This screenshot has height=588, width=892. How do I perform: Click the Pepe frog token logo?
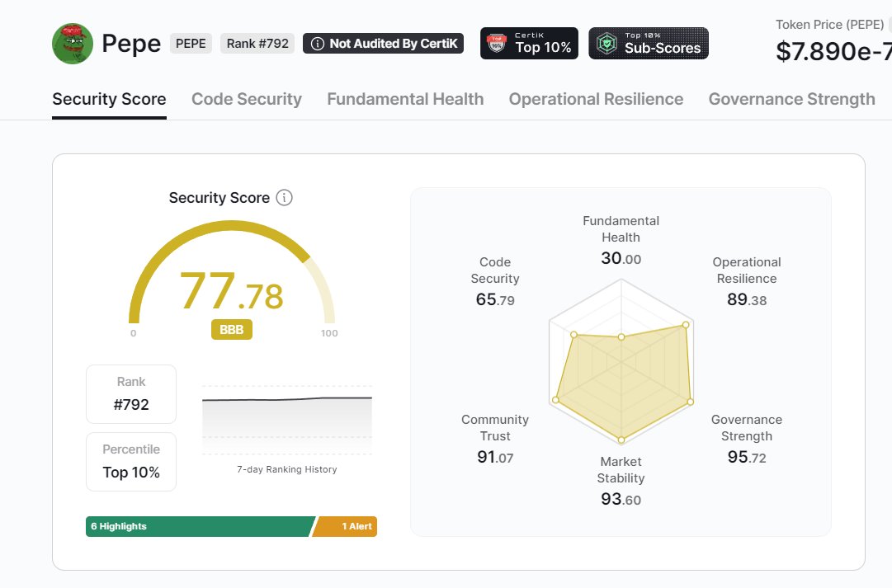(x=73, y=44)
